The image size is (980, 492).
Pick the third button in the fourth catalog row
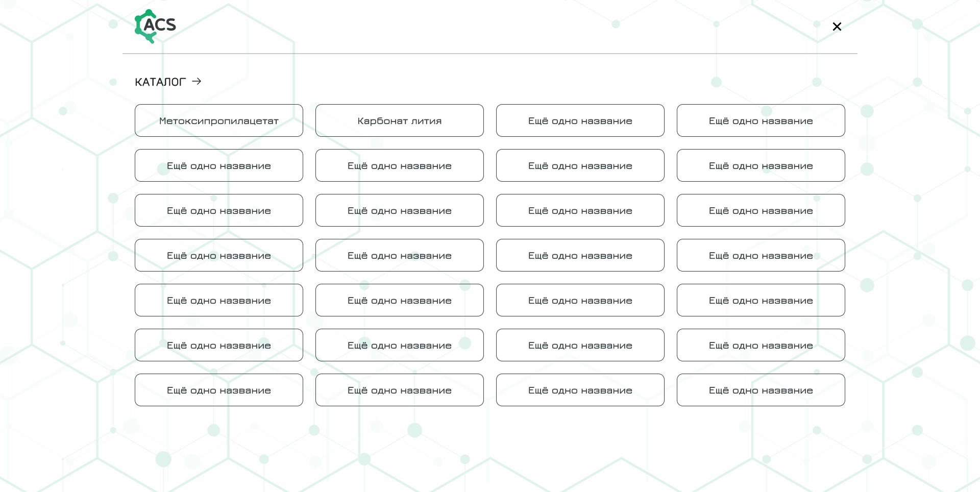(580, 255)
